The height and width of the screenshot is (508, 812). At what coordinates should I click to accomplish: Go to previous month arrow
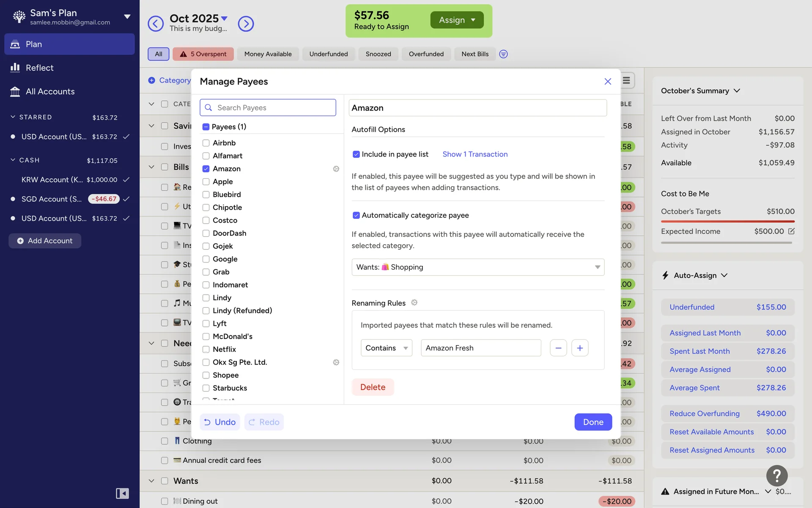click(x=155, y=24)
